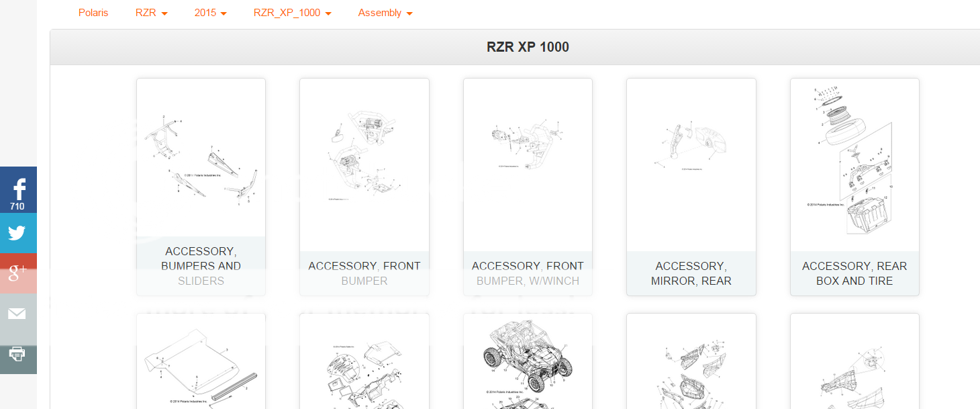This screenshot has height=409, width=980.
Task: Click the RZR XP 1000 panel header
Action: coord(528,47)
